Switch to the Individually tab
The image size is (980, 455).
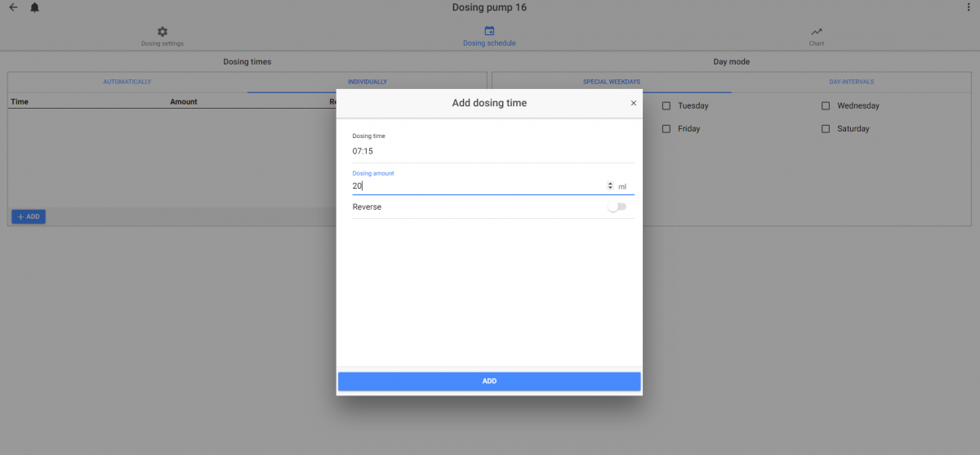[x=367, y=82]
